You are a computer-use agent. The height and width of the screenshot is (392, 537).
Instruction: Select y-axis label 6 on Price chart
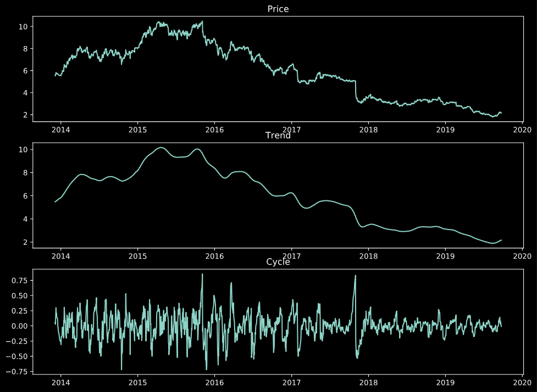25,71
